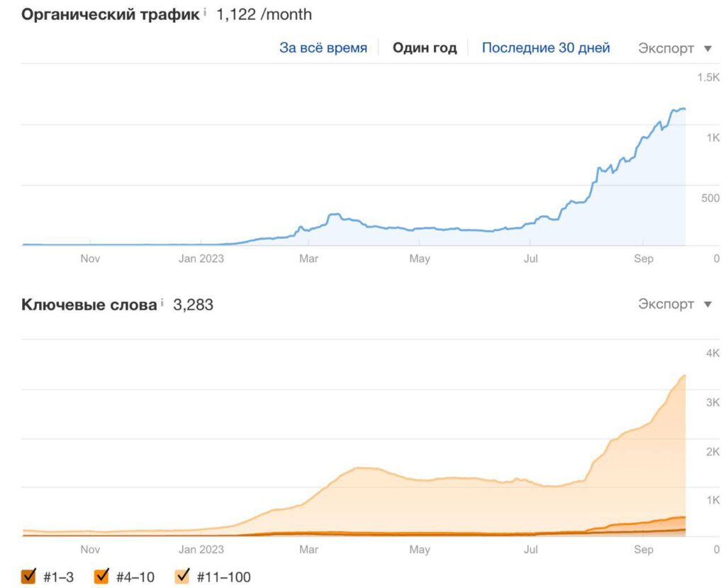Image resolution: width=726 pixels, height=588 pixels.
Task: Click Jan 2023 label on traffic chart
Action: 201,259
